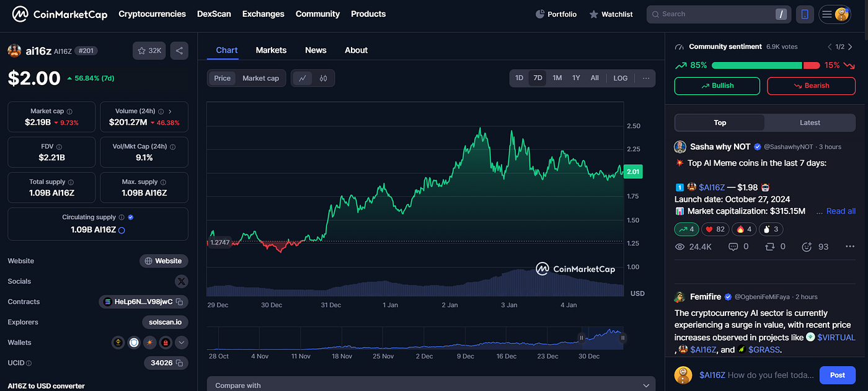Click the Market cap info icon
868x391 pixels.
click(x=69, y=111)
